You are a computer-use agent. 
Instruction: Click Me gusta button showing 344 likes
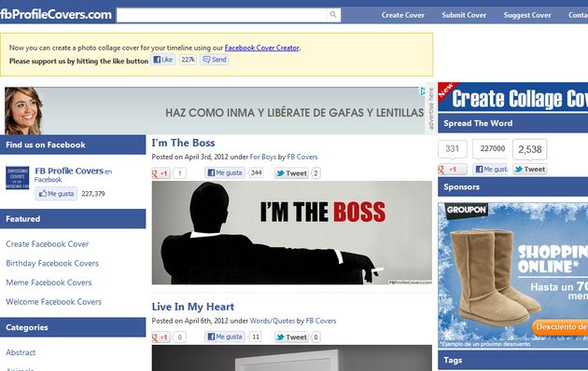pos(225,173)
